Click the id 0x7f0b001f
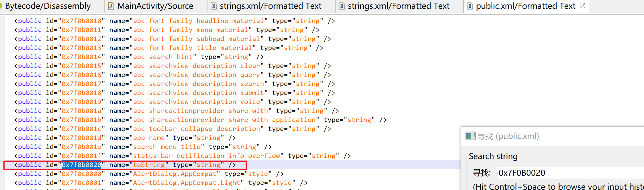644x190 pixels. 81,156
